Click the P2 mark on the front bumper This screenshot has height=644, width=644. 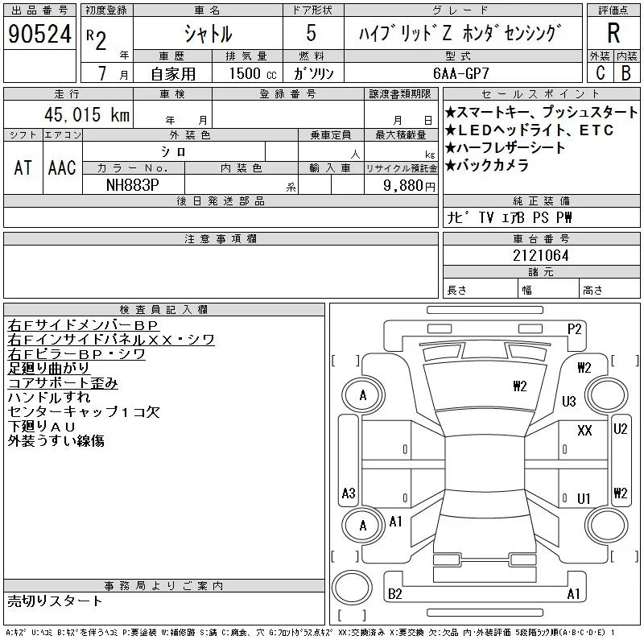pyautogui.click(x=574, y=329)
